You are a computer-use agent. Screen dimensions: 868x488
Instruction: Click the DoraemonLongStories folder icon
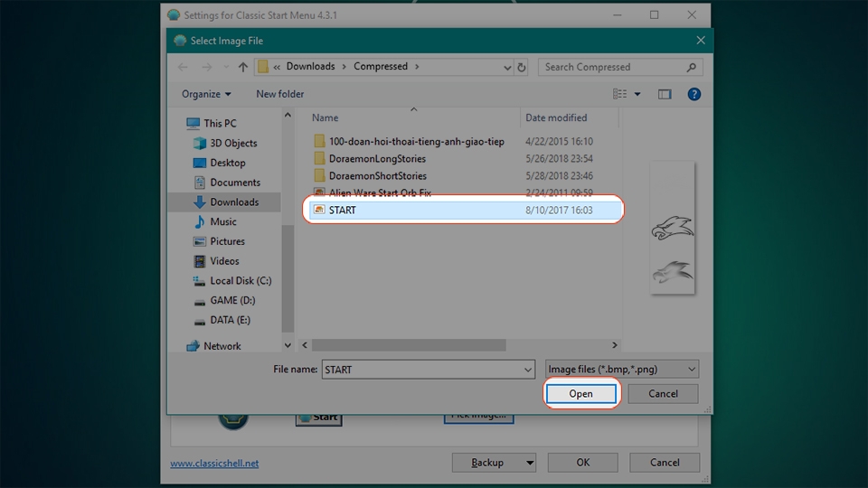pyautogui.click(x=319, y=158)
